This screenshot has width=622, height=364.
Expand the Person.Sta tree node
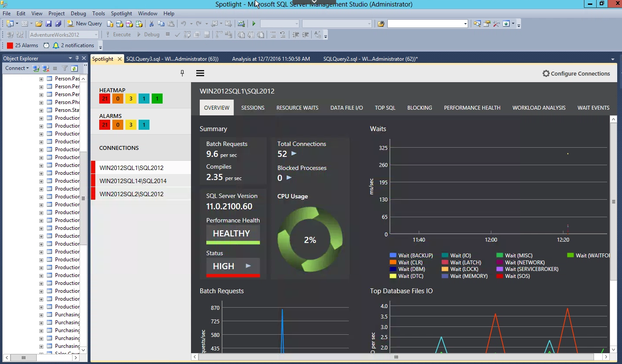[x=41, y=110]
